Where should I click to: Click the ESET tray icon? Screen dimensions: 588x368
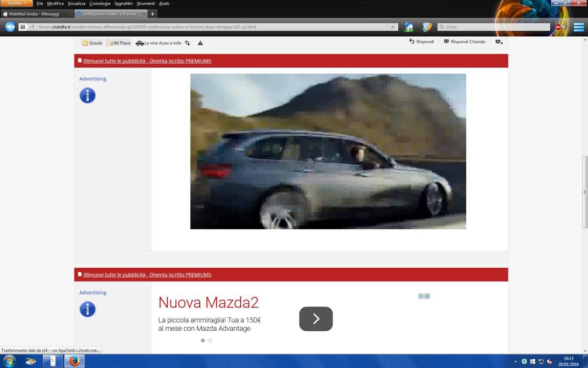pos(524,362)
